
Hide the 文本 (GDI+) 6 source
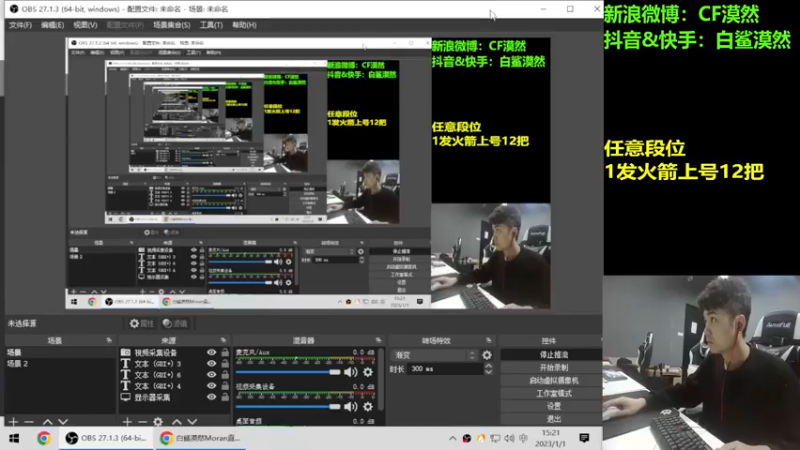click(211, 375)
